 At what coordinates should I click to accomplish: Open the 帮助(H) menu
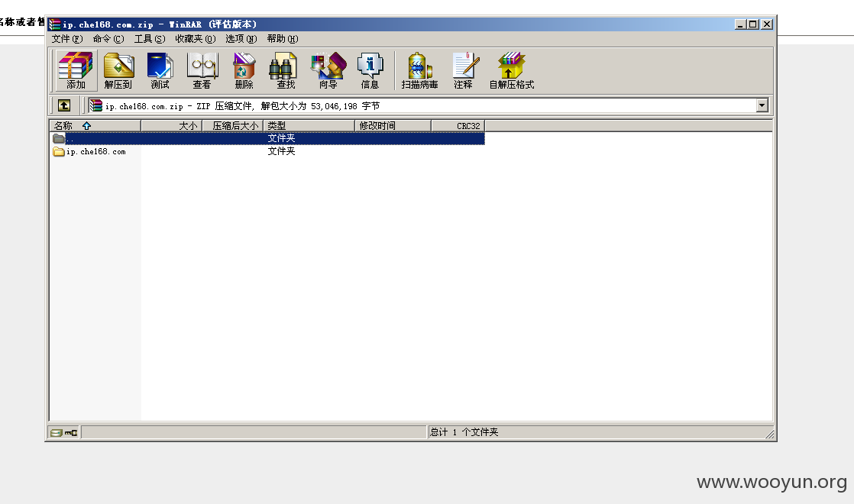coord(283,39)
